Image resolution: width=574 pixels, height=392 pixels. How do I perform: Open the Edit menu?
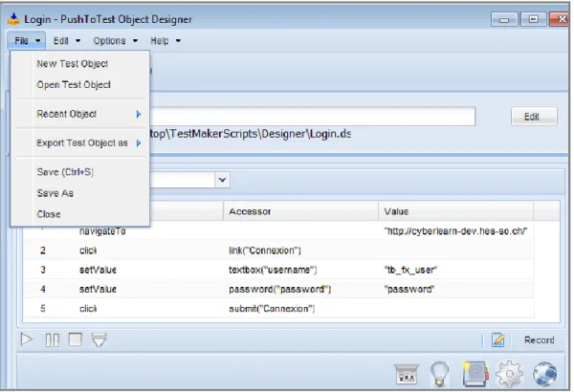(x=66, y=40)
